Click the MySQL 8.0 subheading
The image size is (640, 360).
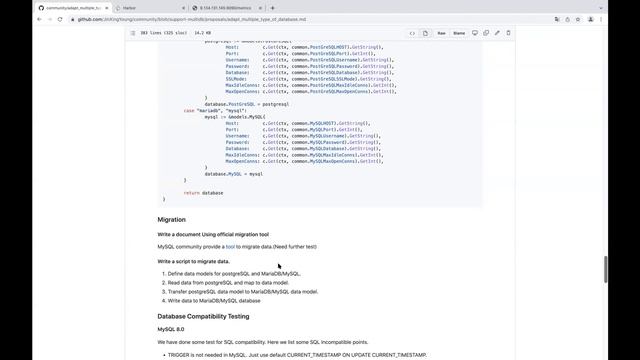click(171, 329)
